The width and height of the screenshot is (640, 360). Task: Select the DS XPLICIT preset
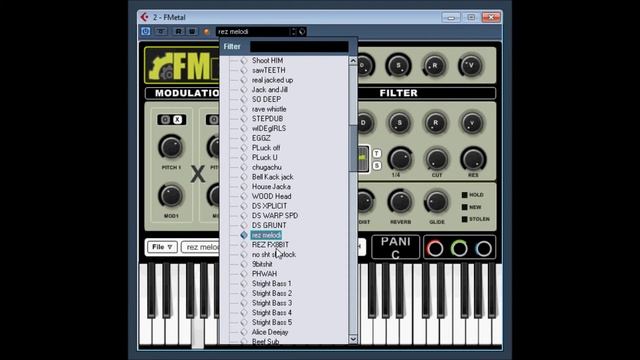click(269, 206)
